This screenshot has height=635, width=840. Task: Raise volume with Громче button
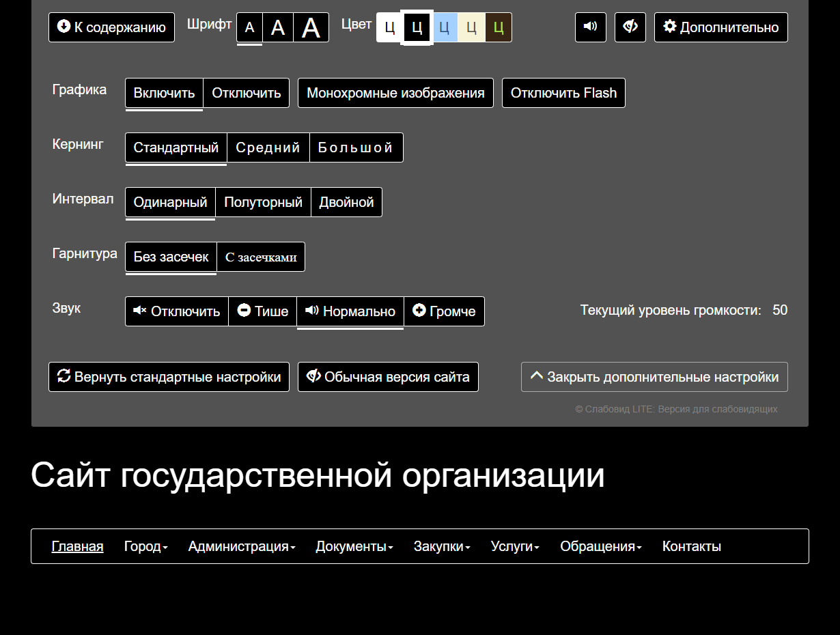[x=444, y=311]
